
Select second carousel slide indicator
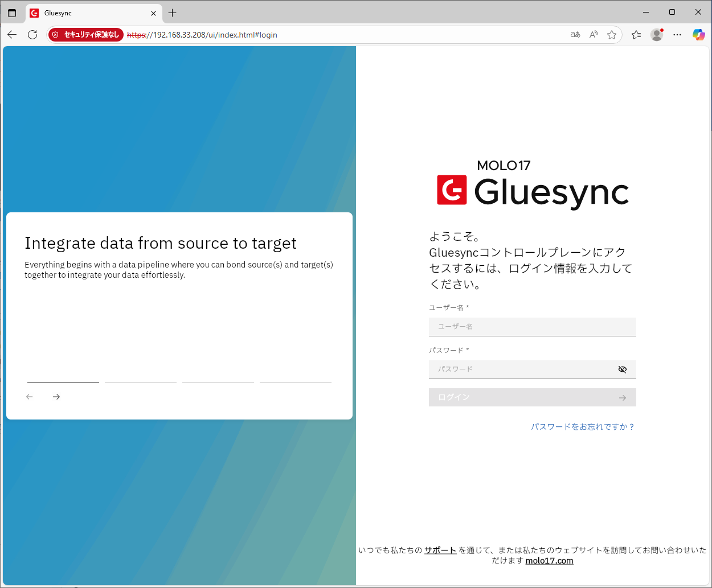pos(141,382)
